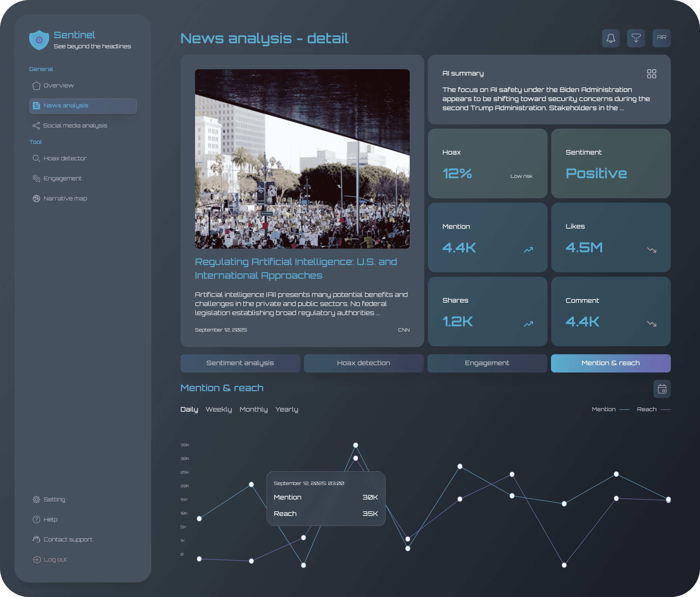700x597 pixels.
Task: Go to Narrative map
Action: click(x=65, y=199)
